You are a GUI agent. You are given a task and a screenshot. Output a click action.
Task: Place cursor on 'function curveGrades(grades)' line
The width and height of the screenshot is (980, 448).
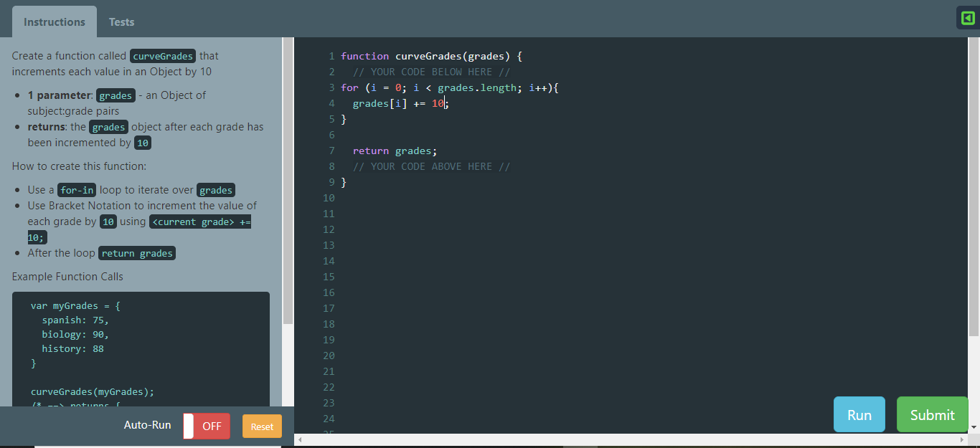click(x=431, y=56)
